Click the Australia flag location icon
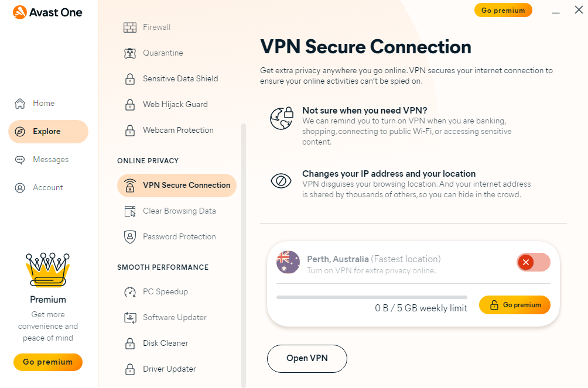Viewport: 588px width, 388px height. (288, 263)
